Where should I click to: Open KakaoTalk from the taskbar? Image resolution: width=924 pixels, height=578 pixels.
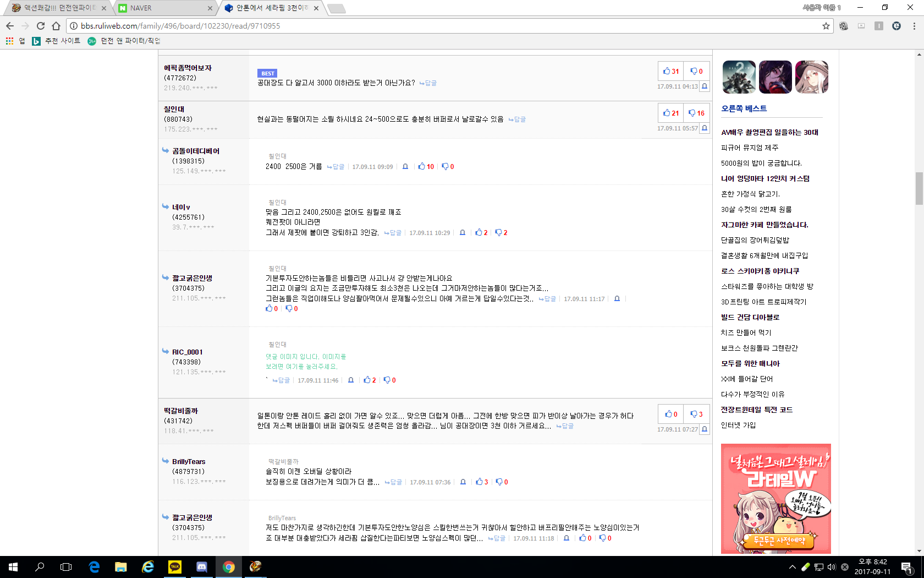pyautogui.click(x=175, y=566)
